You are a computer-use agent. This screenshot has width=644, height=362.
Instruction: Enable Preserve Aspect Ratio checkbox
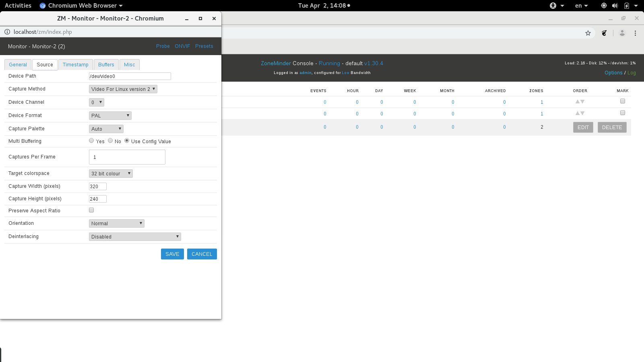click(91, 210)
